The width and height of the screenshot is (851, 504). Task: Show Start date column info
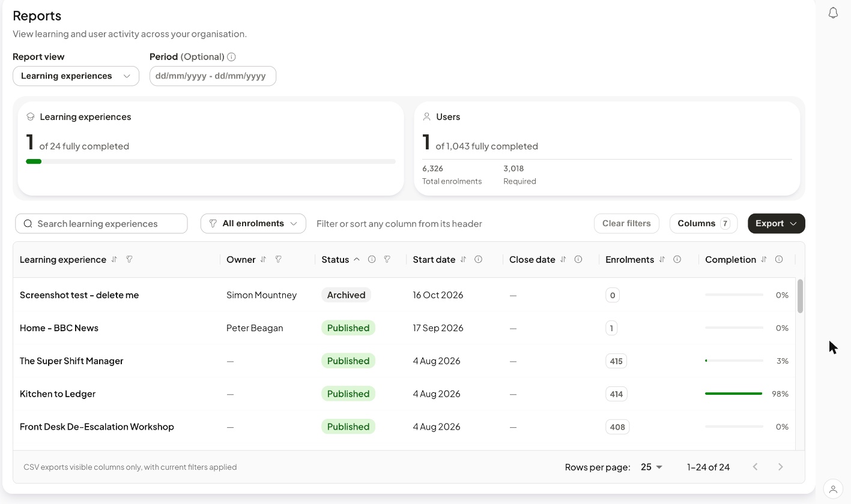tap(479, 260)
